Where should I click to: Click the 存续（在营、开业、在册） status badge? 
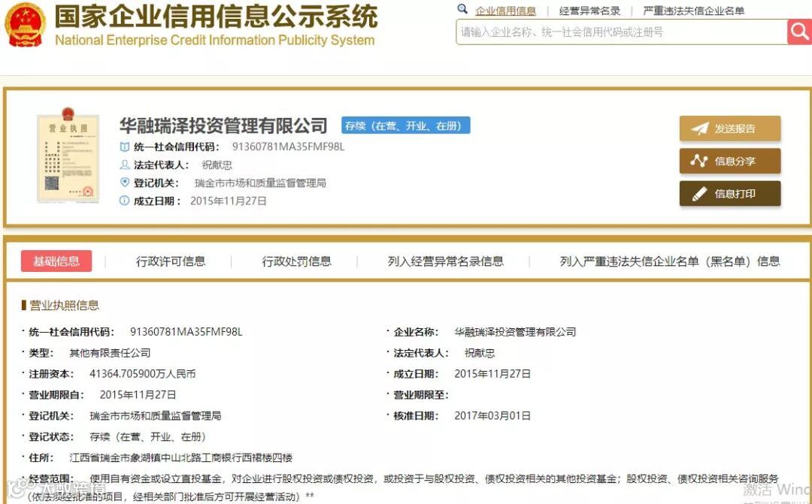click(405, 125)
